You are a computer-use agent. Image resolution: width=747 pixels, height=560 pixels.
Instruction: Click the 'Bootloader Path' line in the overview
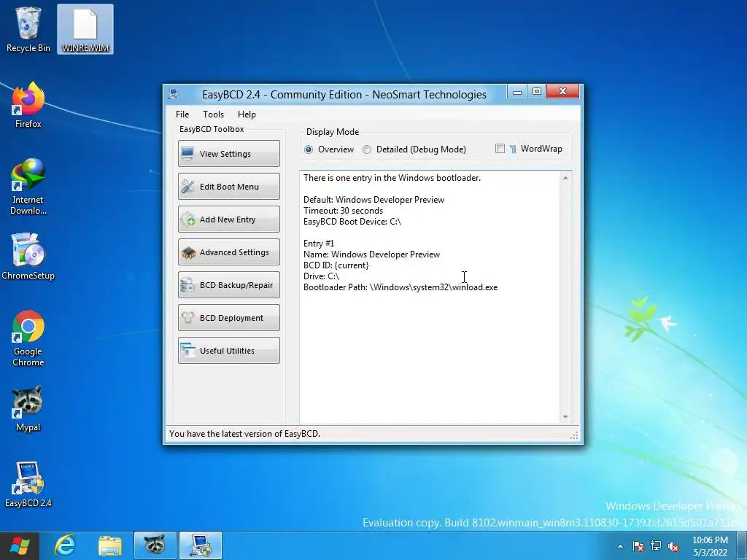[400, 287]
